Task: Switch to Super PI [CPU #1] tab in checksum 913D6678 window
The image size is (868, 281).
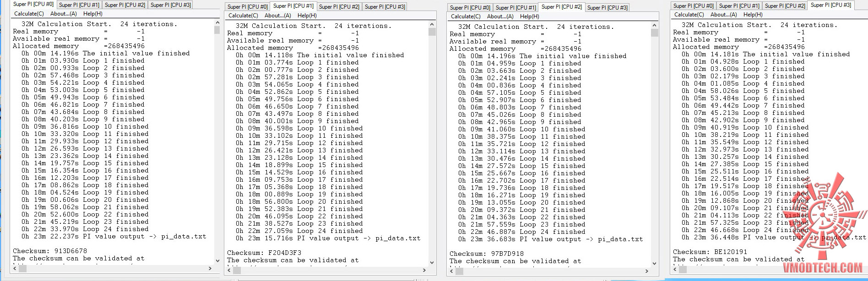Action: [x=79, y=5]
